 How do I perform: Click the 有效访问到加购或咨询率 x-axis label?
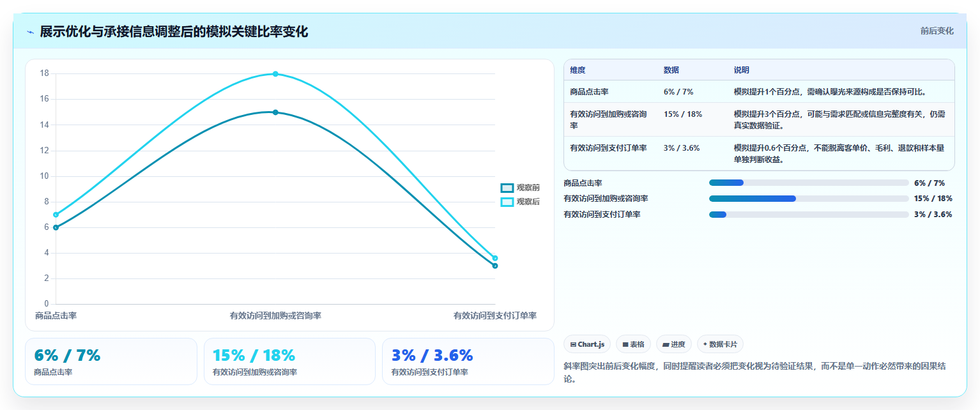click(275, 315)
